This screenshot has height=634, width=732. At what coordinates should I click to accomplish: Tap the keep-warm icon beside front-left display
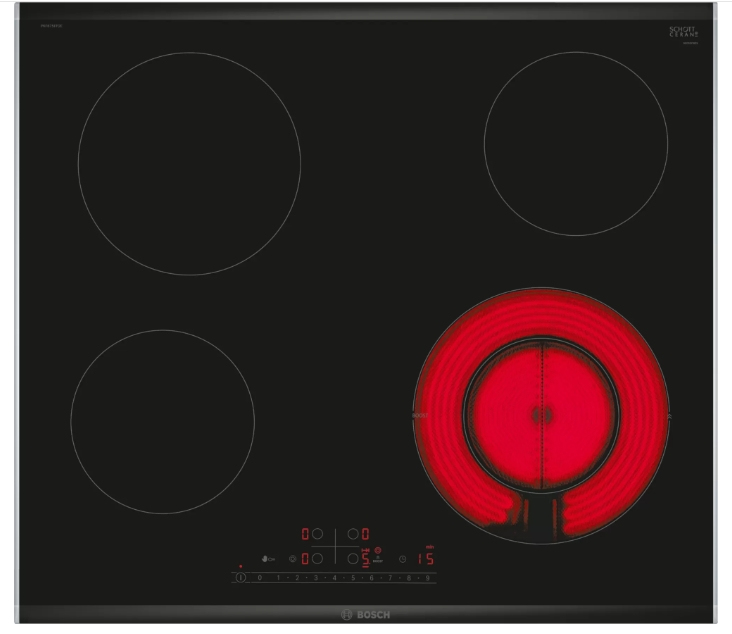pos(293,560)
